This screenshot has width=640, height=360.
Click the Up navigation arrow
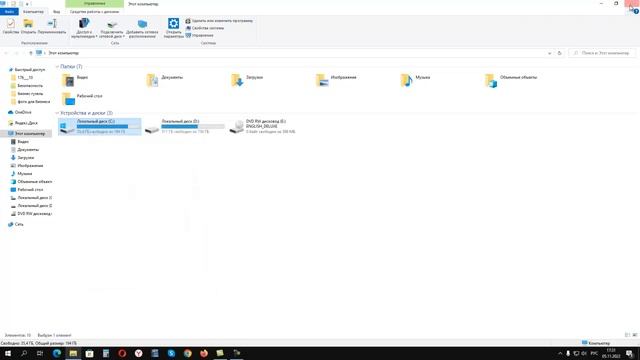point(30,53)
